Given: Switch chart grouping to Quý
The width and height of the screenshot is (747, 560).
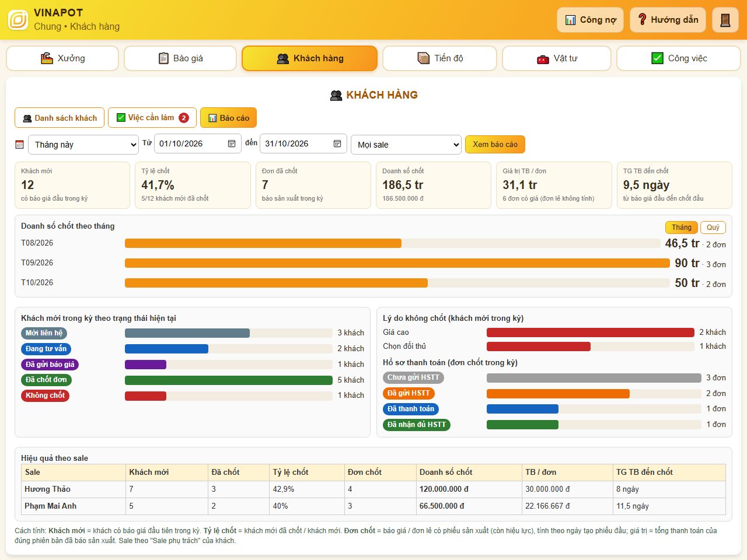Looking at the screenshot, I should 713,228.
